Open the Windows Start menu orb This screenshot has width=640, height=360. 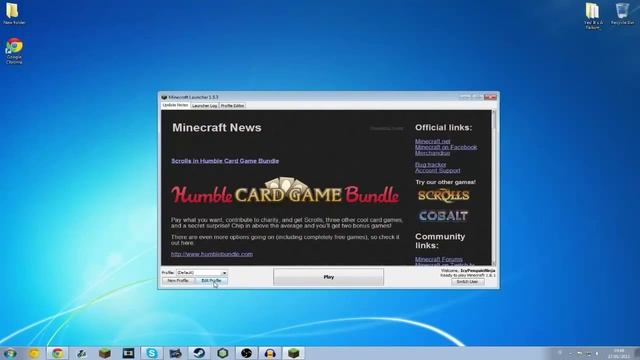[10, 353]
